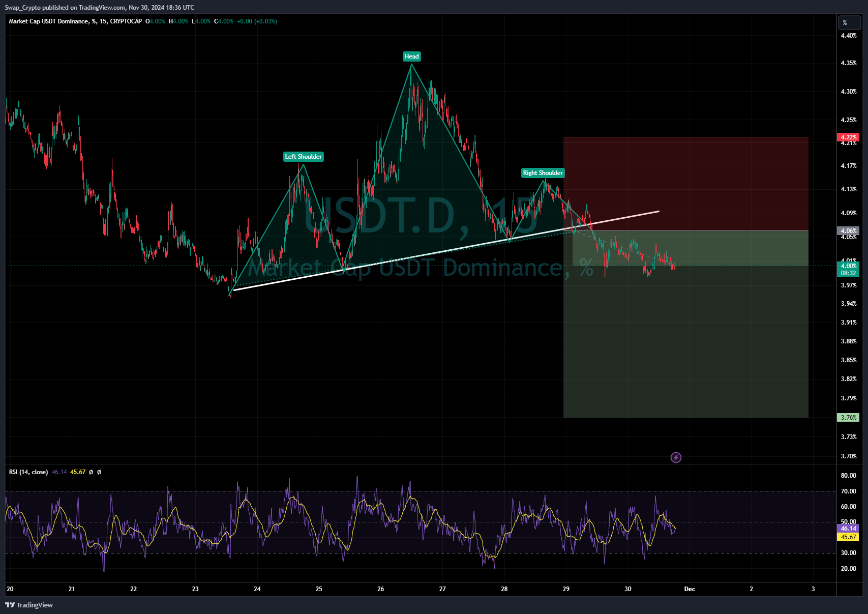Click the close value C4.00% in legend

224,21
